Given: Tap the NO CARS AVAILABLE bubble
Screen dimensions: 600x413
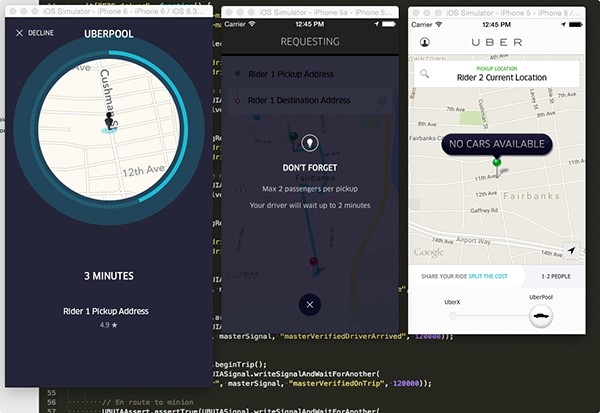Looking at the screenshot, I should click(497, 144).
